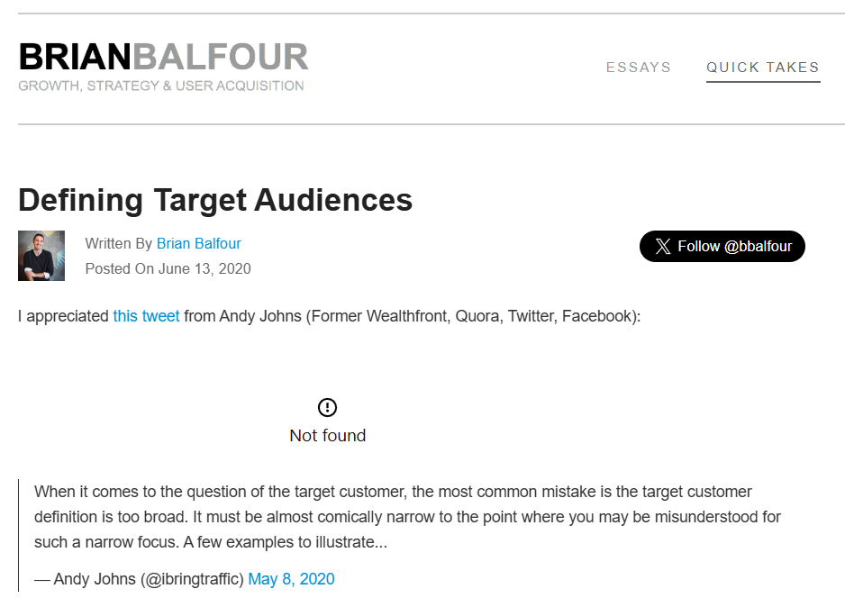This screenshot has width=845, height=616.
Task: Switch to Quick Takes section
Action: click(763, 68)
